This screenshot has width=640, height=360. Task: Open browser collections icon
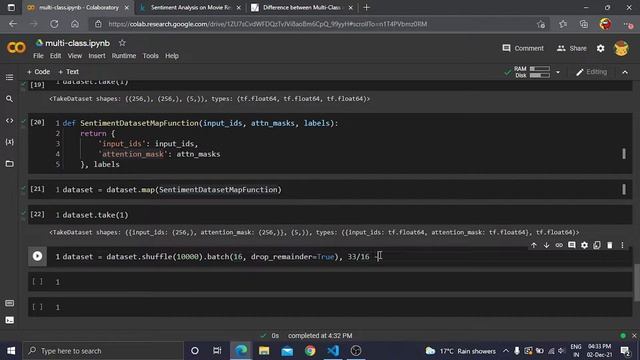[584, 24]
